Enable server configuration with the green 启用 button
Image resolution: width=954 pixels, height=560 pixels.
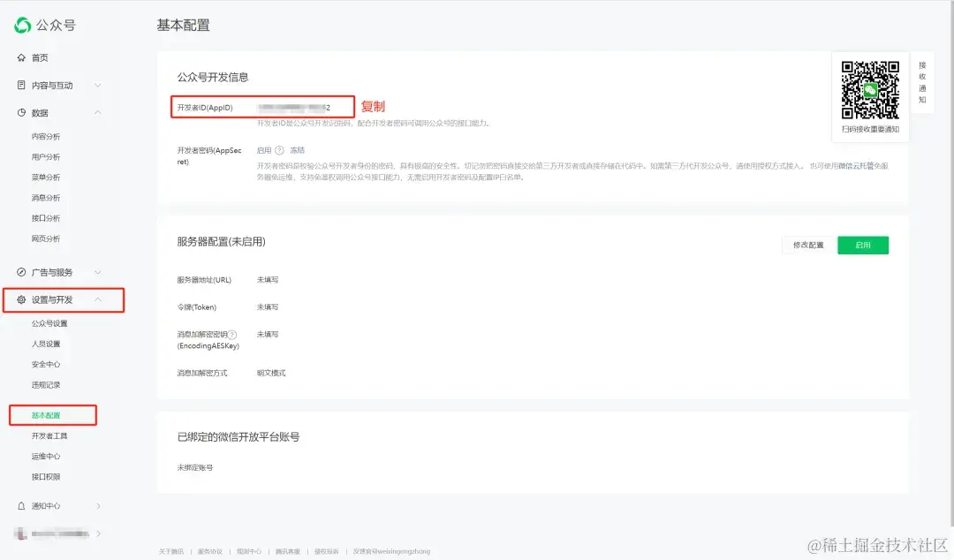coord(863,245)
